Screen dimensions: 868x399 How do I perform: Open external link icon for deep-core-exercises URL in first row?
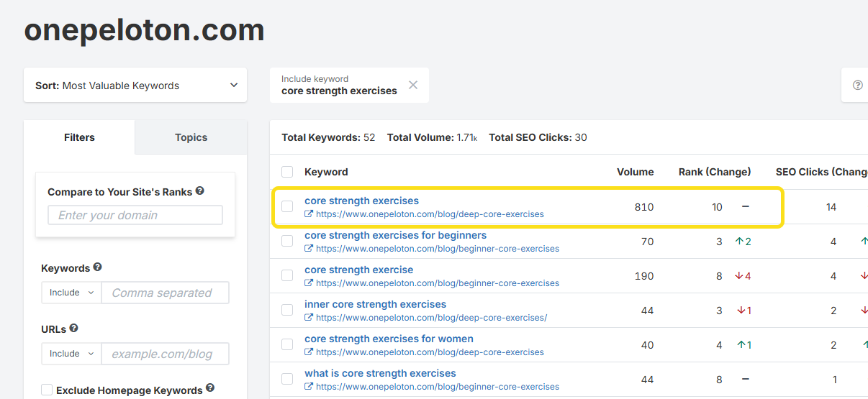(x=309, y=214)
